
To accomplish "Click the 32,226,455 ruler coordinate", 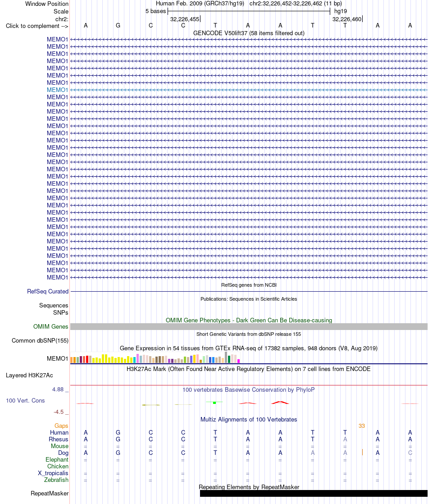I will [185, 19].
